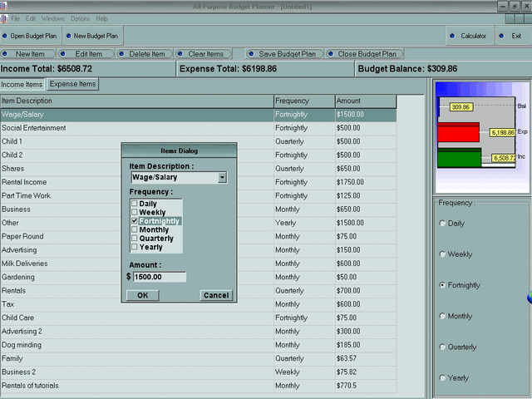This screenshot has height=399, width=532.
Task: Enable the Weekly checkbox in Items Dialog
Action: coord(135,213)
